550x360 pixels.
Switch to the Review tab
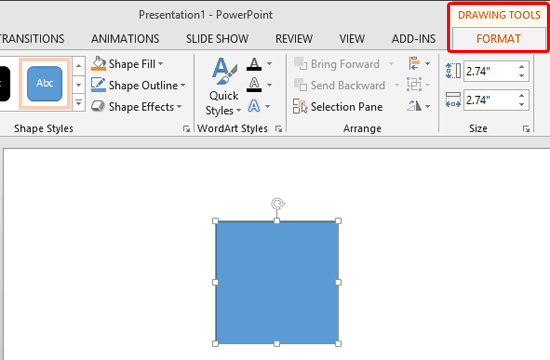(294, 39)
